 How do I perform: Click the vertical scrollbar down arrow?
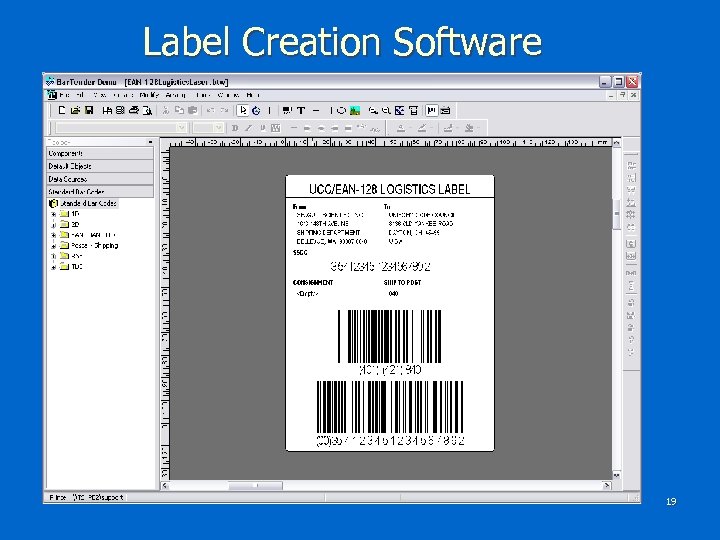(617, 475)
